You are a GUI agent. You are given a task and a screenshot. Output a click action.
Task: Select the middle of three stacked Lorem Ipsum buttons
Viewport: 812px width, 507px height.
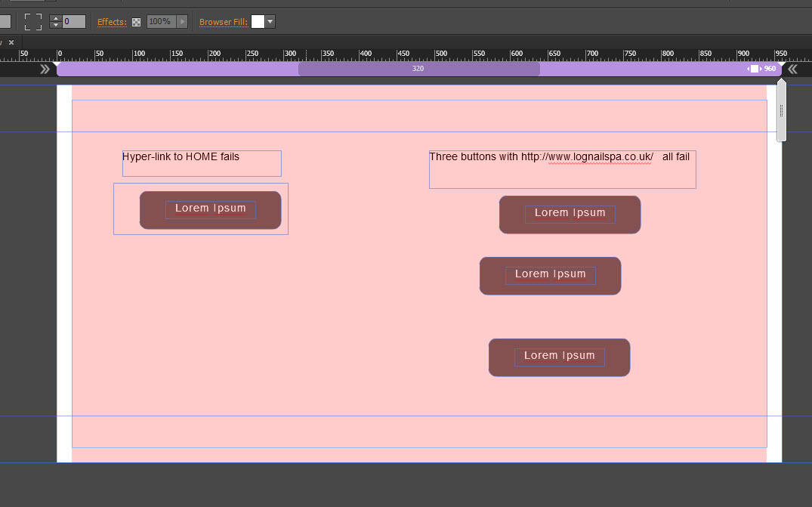[x=550, y=276]
